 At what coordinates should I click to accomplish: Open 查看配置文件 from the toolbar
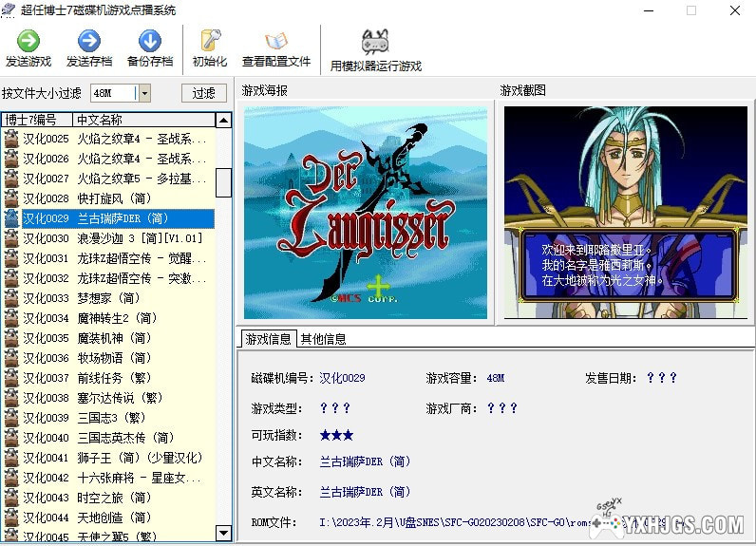[x=275, y=41]
